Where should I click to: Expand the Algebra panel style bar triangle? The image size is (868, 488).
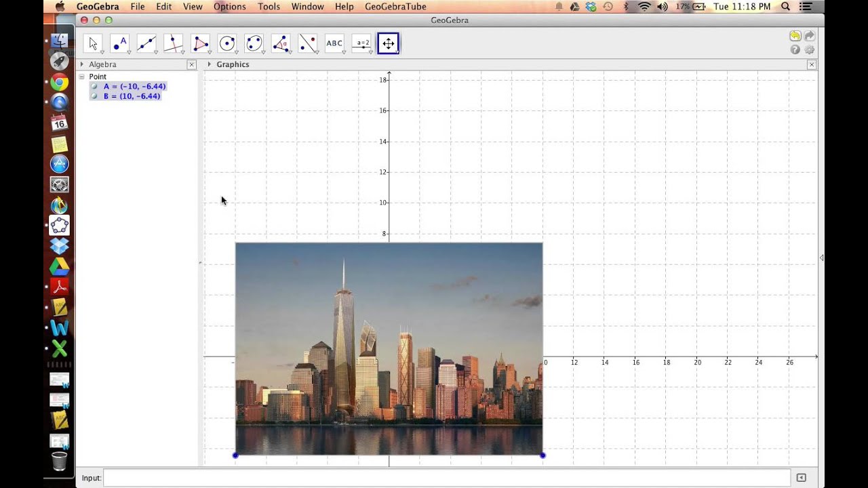coord(81,64)
